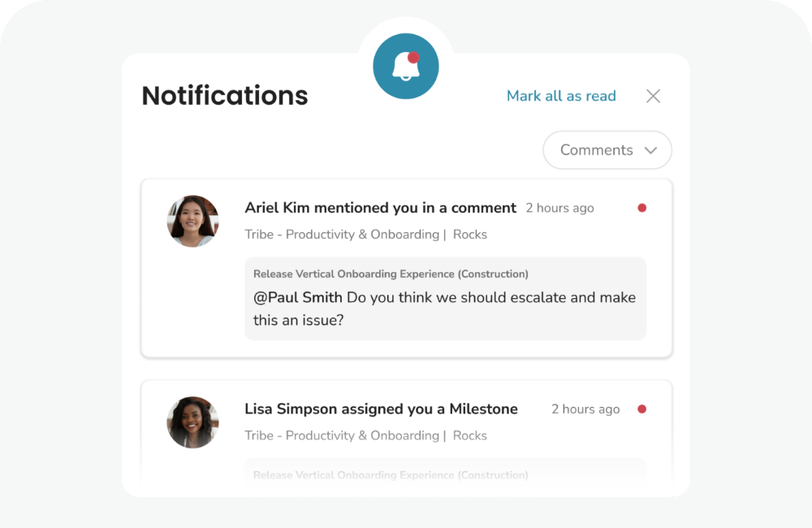The width and height of the screenshot is (812, 528).
Task: Expand Ariel Kim's comment preview
Action: tap(445, 298)
